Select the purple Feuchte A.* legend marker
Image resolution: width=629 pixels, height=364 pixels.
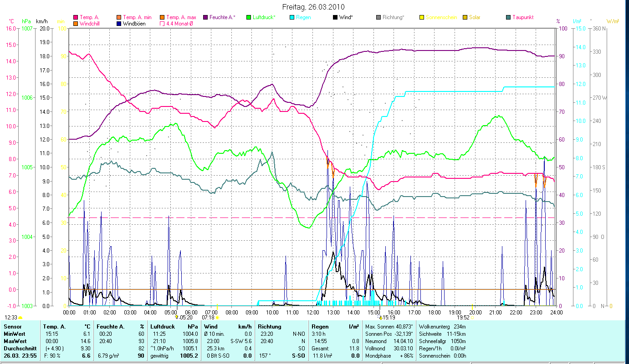point(205,17)
